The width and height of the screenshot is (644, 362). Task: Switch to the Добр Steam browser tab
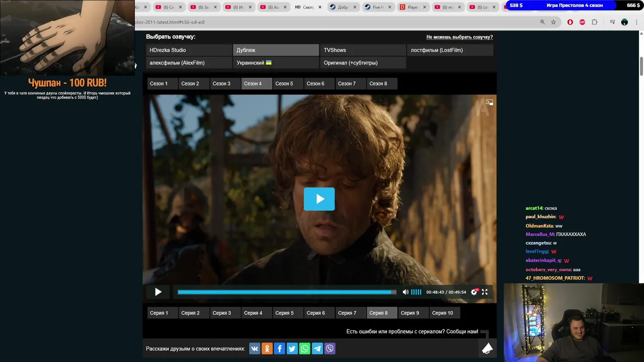coord(343,7)
